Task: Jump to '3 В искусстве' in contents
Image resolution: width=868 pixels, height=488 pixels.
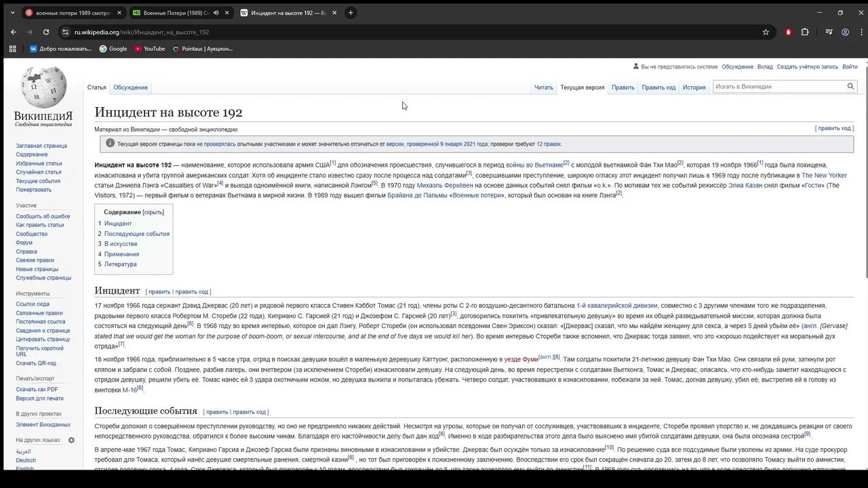Action: [x=117, y=244]
